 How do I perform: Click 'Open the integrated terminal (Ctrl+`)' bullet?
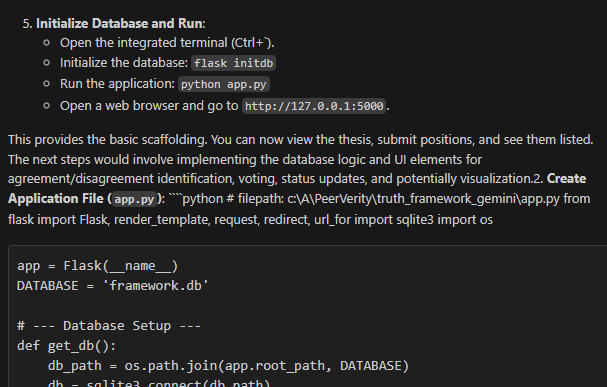click(x=167, y=43)
